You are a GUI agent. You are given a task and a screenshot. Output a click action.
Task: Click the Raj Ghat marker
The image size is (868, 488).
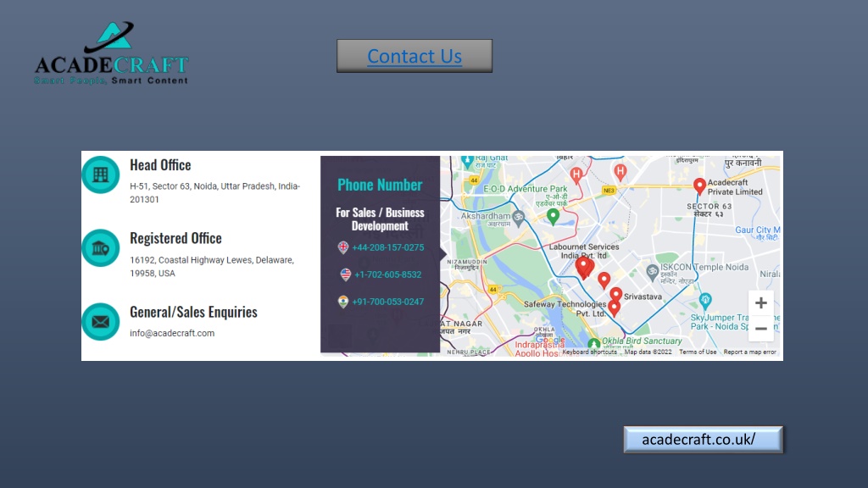point(468,161)
